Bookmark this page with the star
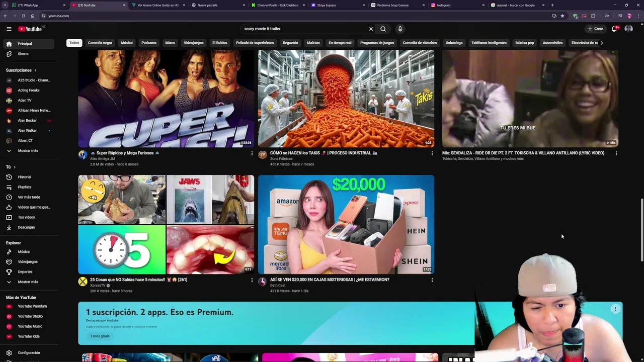 click(562, 16)
